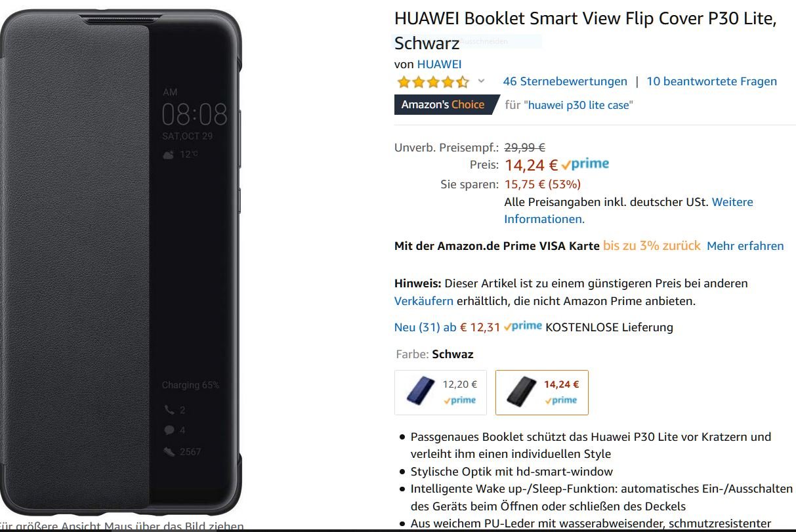Screen dimensions: 796x532
Task: Open Neu (31) ab € 12,31 offers
Action: (447, 327)
